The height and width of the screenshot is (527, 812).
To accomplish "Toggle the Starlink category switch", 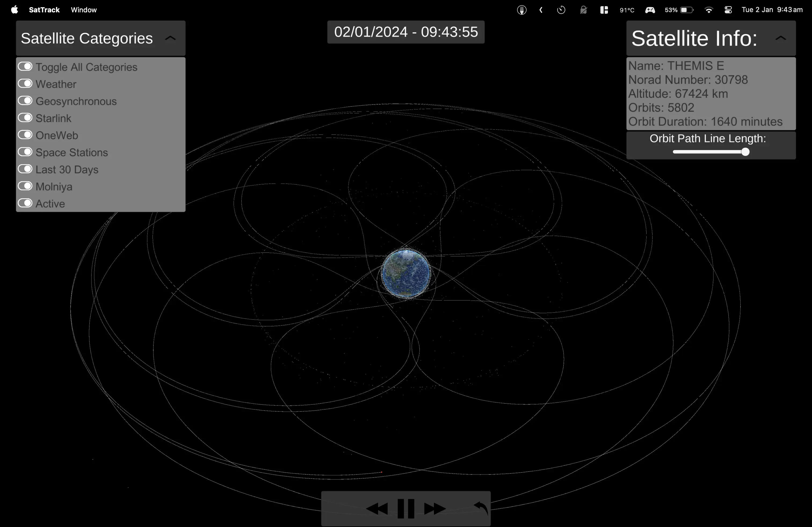I will coord(25,118).
